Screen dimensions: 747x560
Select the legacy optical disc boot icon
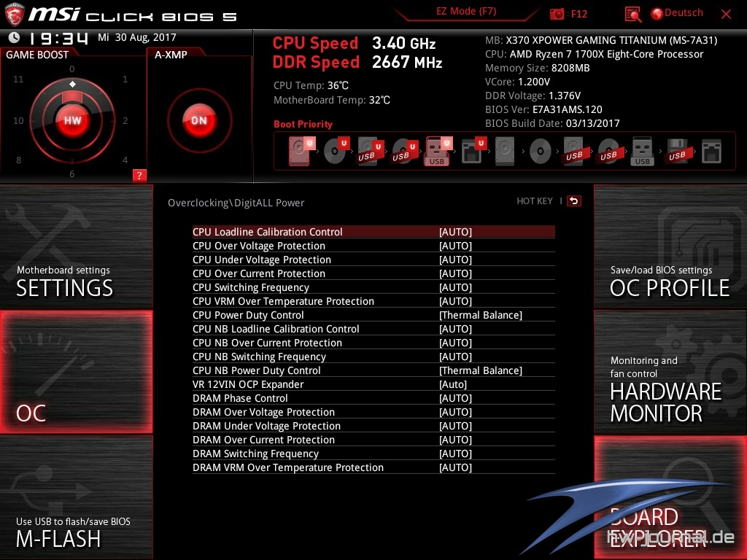(x=541, y=152)
